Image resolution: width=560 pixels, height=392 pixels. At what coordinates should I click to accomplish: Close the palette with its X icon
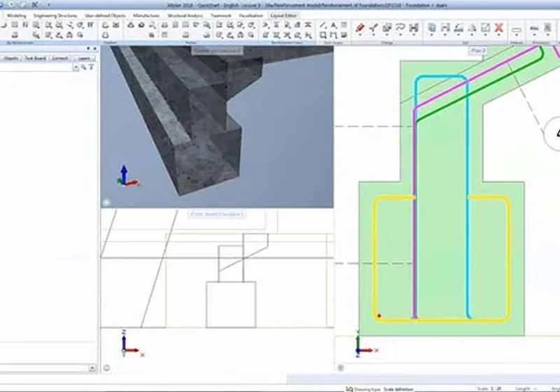(94, 48)
